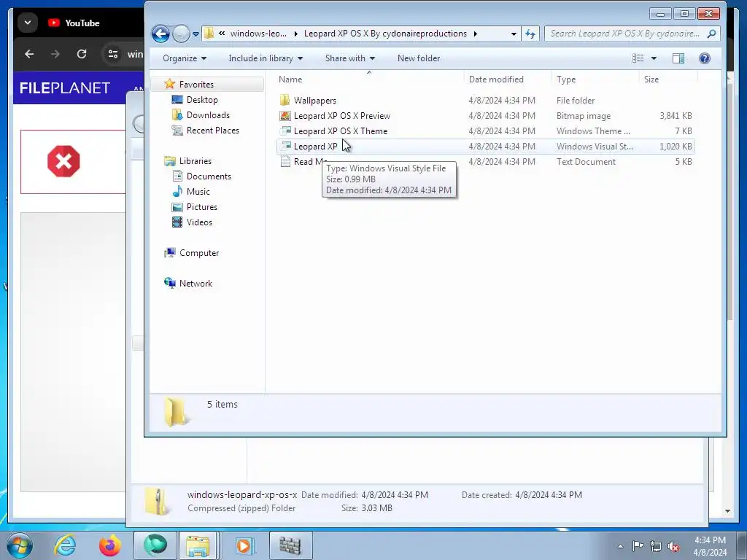Select Network in navigation pane
Viewport: 747px width, 560px height.
coord(196,284)
